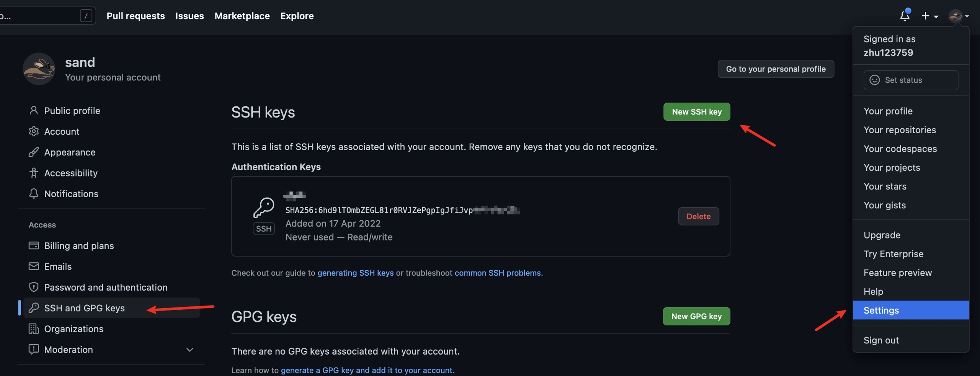Viewport: 980px width, 376px height.
Task: Click the SSH label badge under key icon
Action: tap(264, 229)
